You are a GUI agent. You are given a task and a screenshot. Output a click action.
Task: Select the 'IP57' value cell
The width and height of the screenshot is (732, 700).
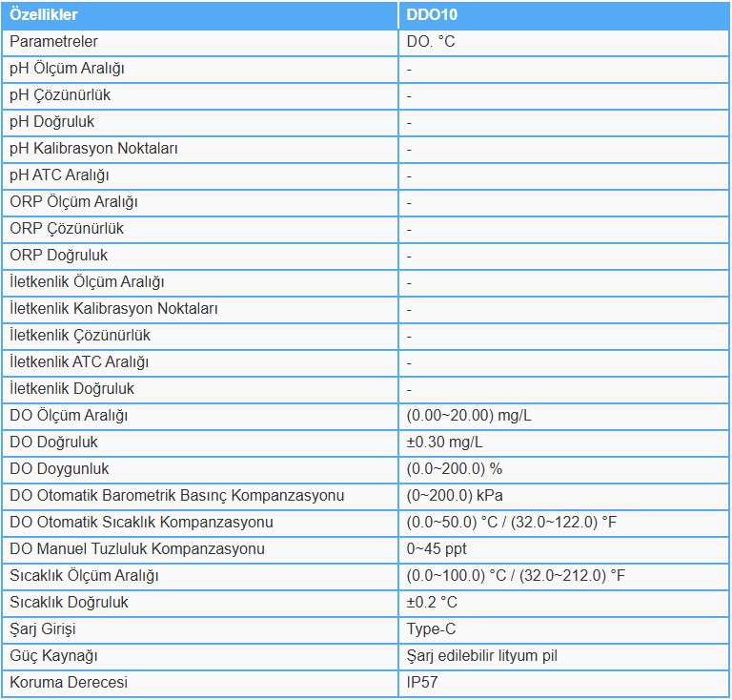coord(564,683)
